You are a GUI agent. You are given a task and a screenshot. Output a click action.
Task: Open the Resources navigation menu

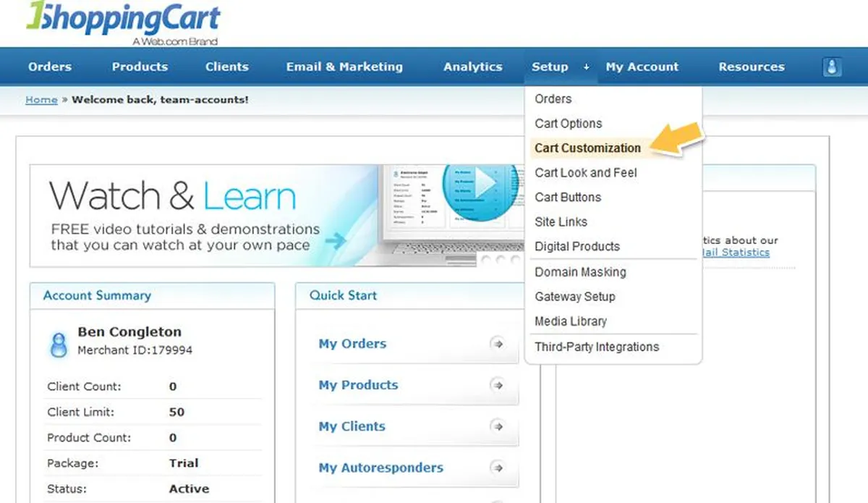[x=752, y=67]
